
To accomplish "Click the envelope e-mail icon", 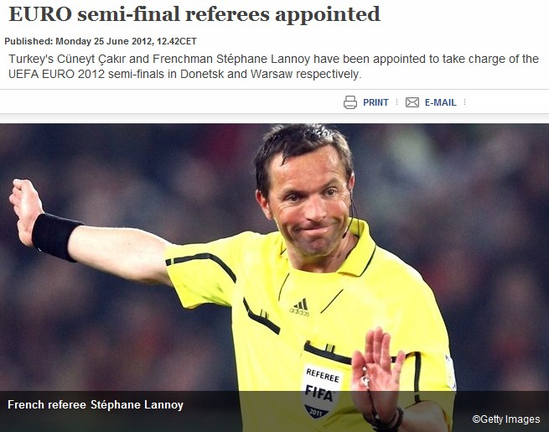I will click(x=412, y=102).
